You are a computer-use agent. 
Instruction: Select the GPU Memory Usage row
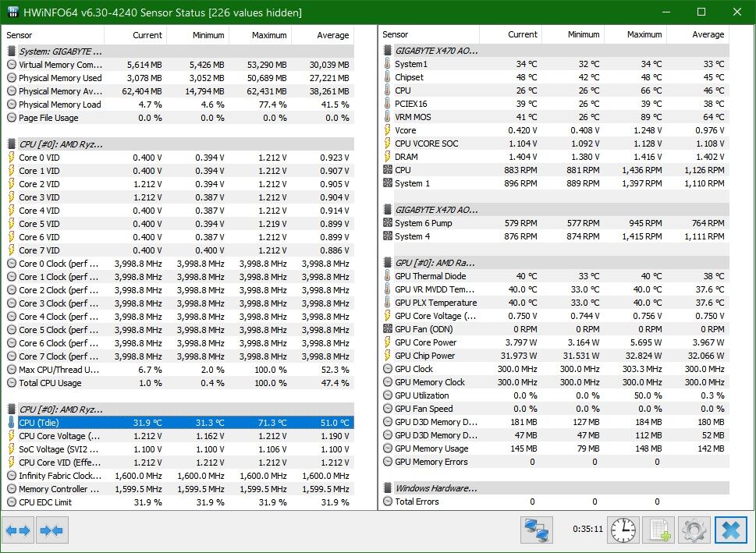click(556, 448)
